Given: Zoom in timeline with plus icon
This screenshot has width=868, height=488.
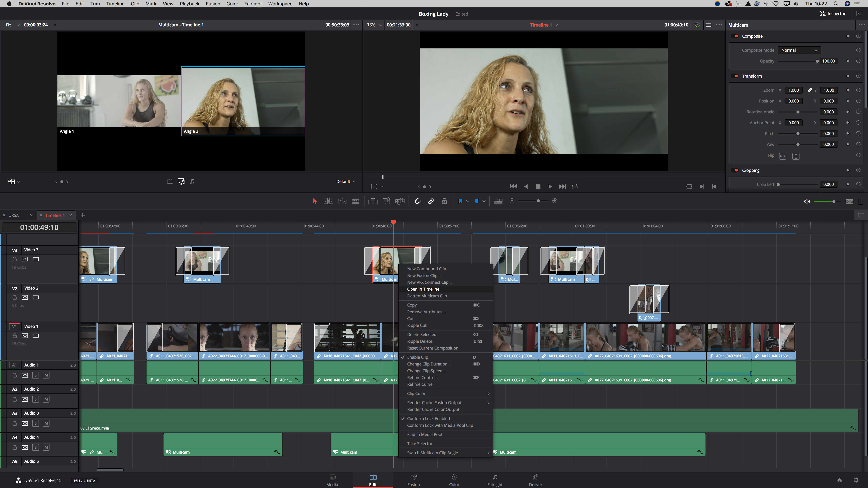Looking at the screenshot, I should click(555, 201).
